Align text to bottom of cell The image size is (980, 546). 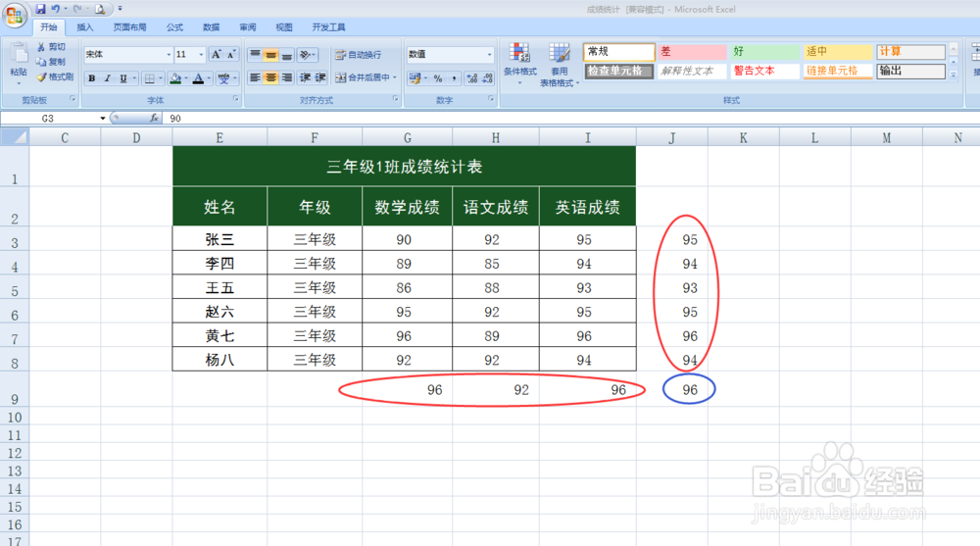(x=286, y=55)
